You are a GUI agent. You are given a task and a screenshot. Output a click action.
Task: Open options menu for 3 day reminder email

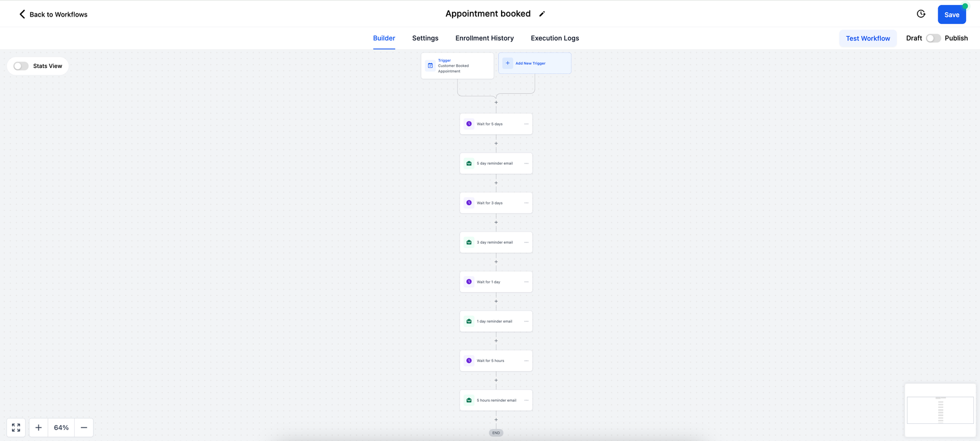tap(526, 243)
